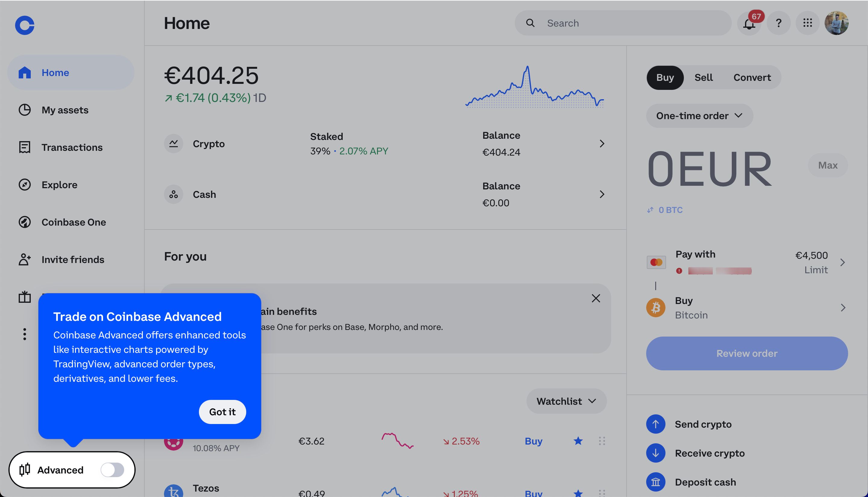Click the gift box sidebar icon
868x497 pixels.
(x=24, y=297)
